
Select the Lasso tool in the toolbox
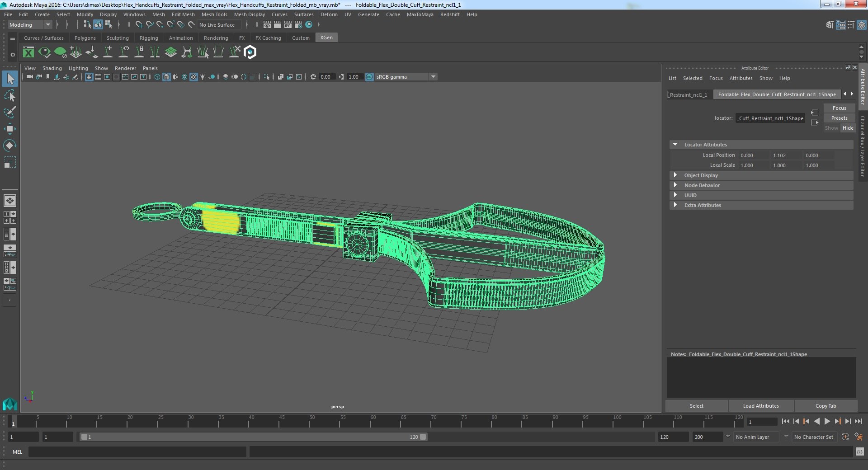9,96
